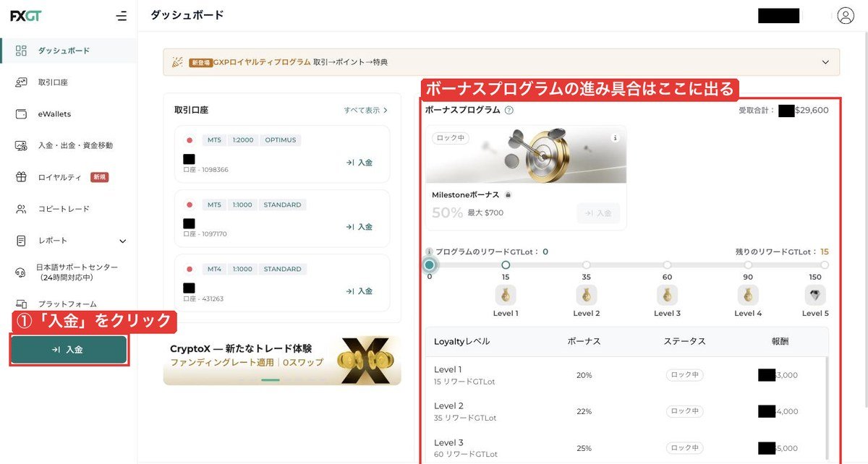This screenshot has height=464, width=868.
Task: Click すべて表示 link in 取引口座
Action: (366, 111)
